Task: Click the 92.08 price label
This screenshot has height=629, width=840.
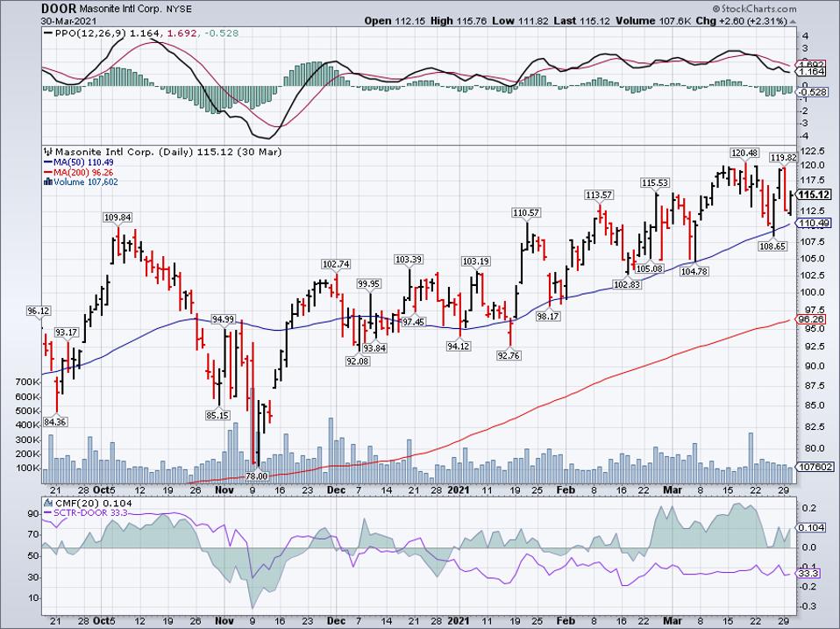Action: coord(358,361)
